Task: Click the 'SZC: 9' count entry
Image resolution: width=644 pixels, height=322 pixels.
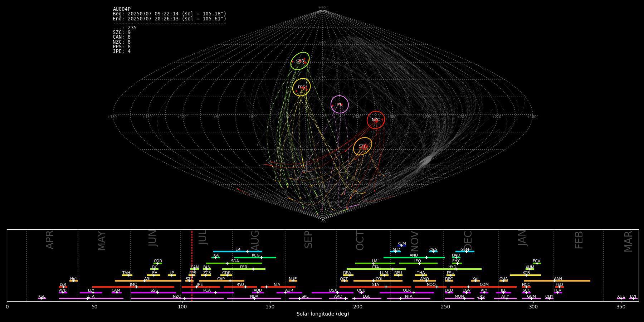Action: click(x=122, y=33)
